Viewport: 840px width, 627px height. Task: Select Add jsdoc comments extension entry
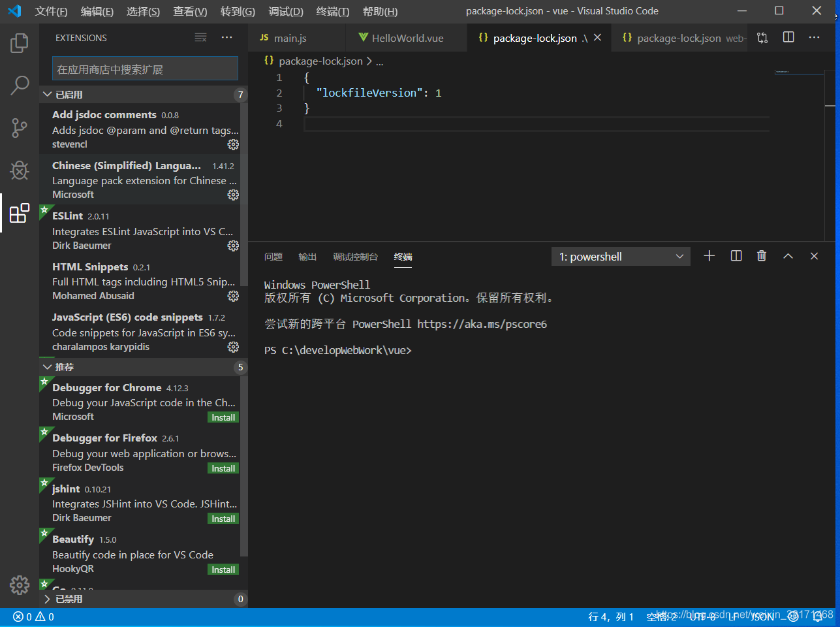click(x=140, y=129)
